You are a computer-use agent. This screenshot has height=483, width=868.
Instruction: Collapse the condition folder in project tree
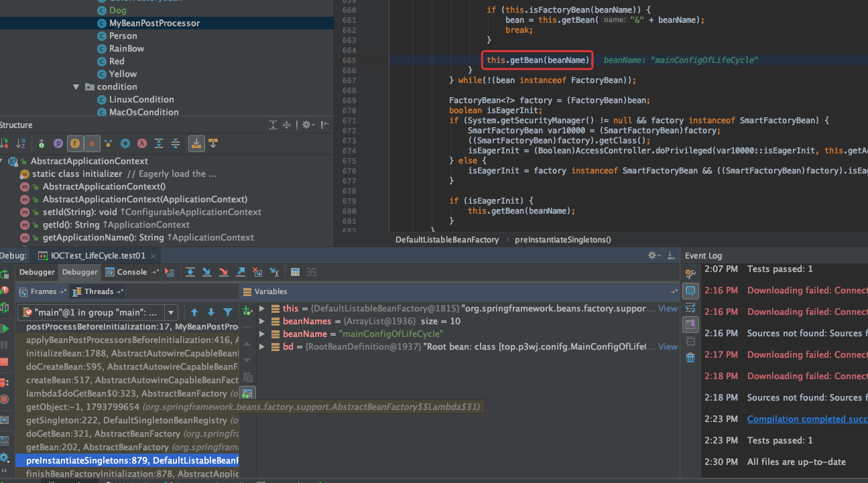[76, 87]
